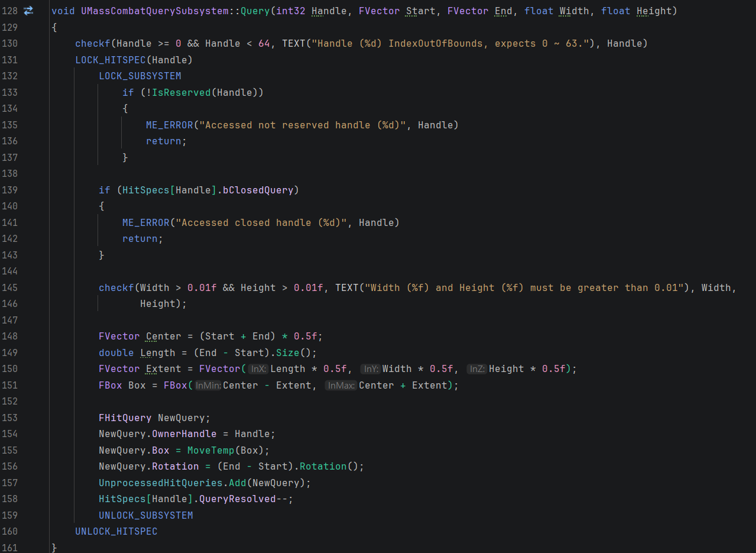Click the InZ: inlay hint
This screenshot has height=553, width=756.
click(477, 369)
